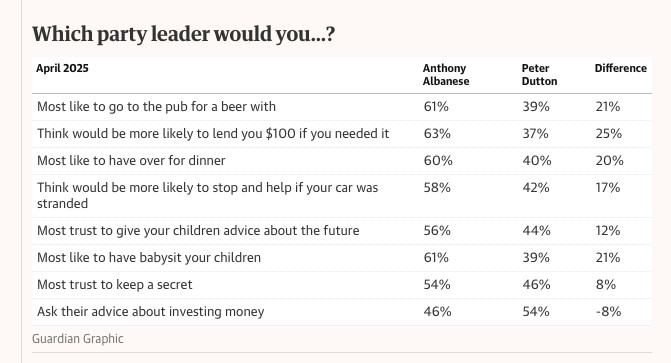This screenshot has width=671, height=363.
Task: Click the Peter Dutton column header
Action: pyautogui.click(x=539, y=74)
